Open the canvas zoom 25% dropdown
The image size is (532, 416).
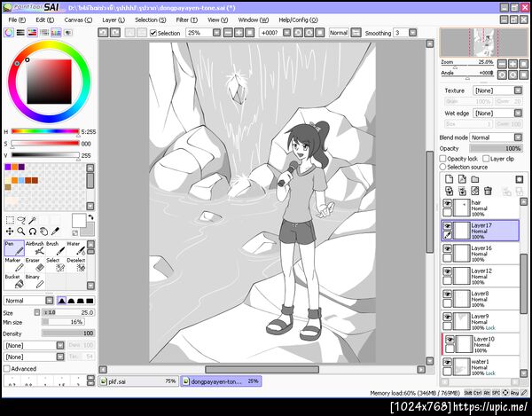point(216,33)
